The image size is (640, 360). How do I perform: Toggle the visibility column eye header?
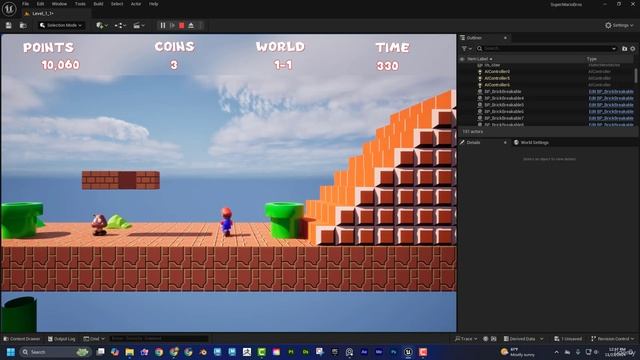(462, 59)
